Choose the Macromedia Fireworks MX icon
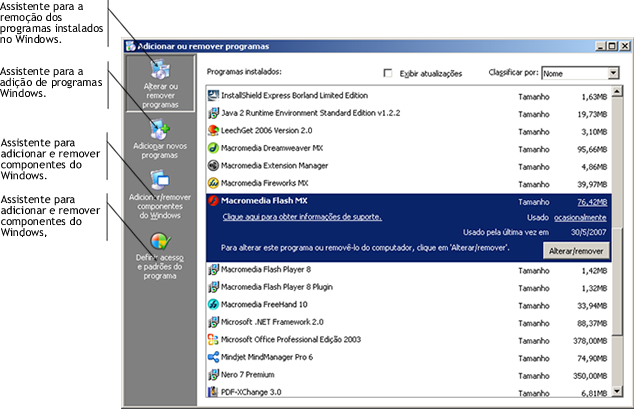 point(213,184)
